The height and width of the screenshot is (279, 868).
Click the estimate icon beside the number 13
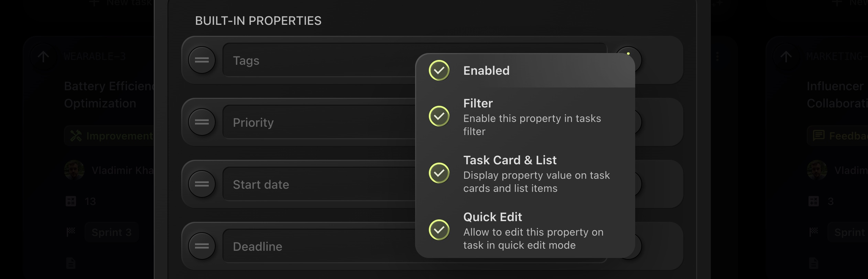click(x=71, y=201)
